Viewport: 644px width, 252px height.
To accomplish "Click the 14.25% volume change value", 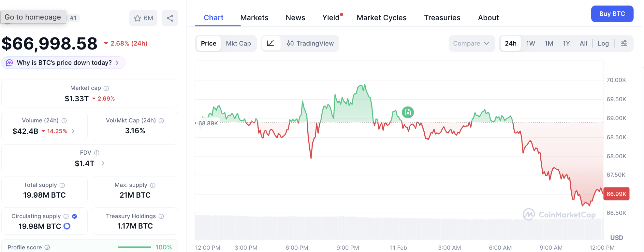I will tap(54, 131).
